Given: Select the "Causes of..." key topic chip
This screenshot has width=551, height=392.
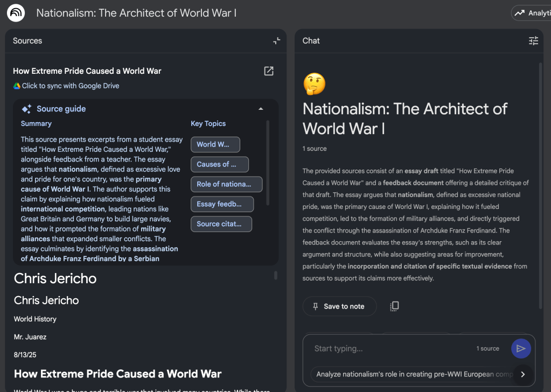Looking at the screenshot, I should (220, 164).
